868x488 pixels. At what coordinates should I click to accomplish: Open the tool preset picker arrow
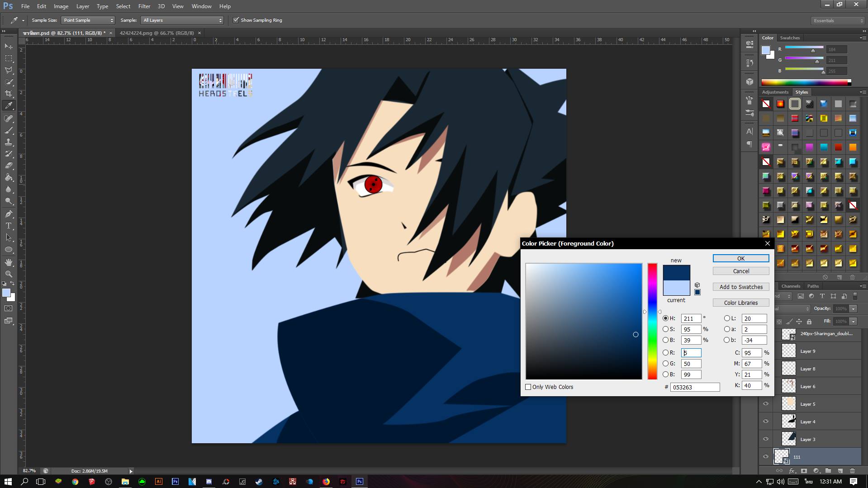pos(23,20)
